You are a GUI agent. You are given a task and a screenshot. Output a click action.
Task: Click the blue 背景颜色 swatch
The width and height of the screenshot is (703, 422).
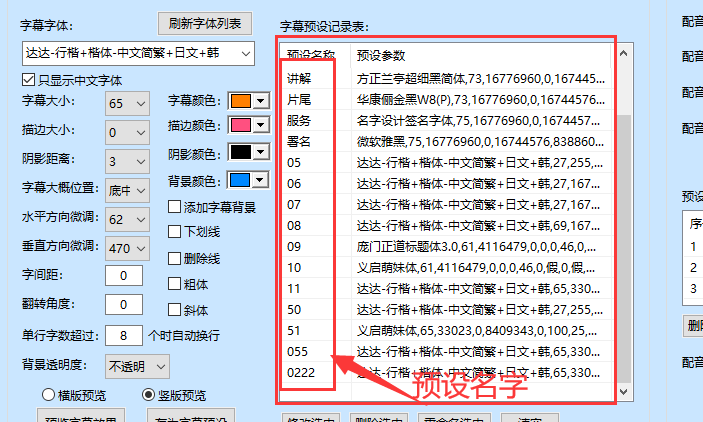click(x=240, y=180)
